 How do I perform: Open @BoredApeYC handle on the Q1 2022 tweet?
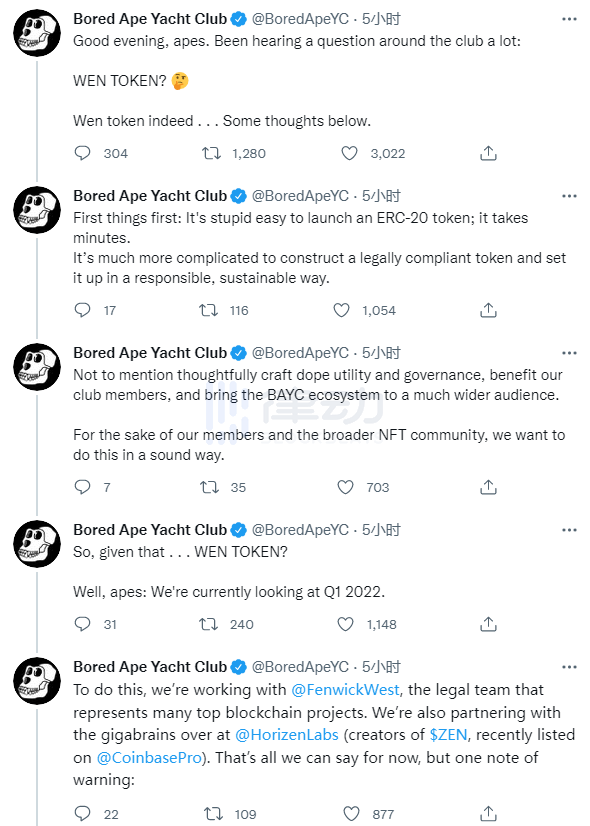[x=300, y=530]
